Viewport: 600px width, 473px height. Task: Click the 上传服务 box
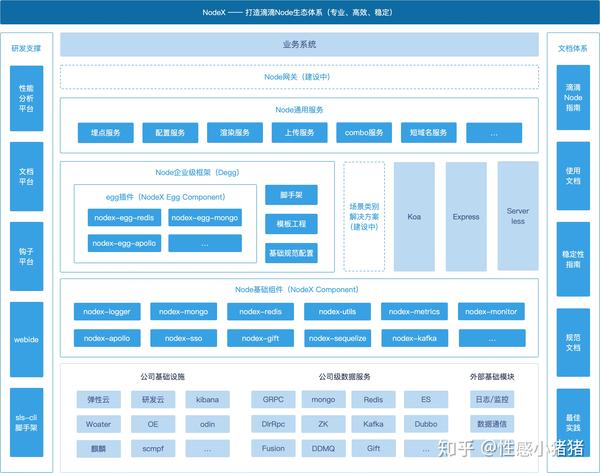300,133
